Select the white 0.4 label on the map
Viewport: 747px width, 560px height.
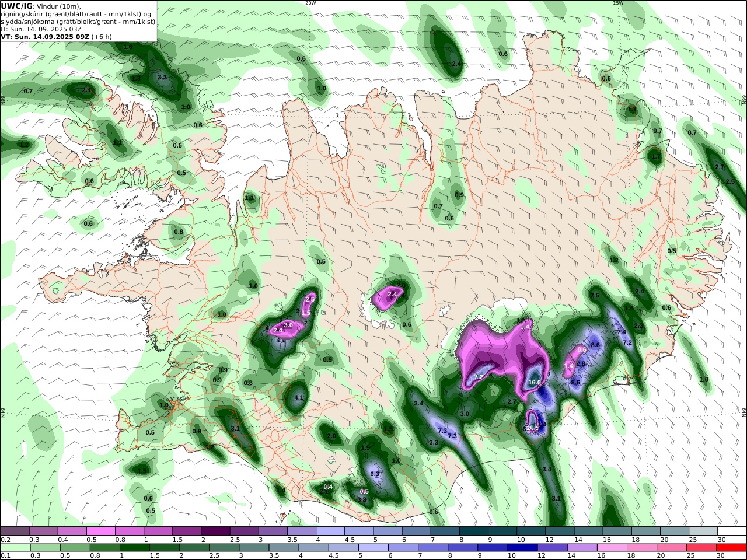coord(329,487)
